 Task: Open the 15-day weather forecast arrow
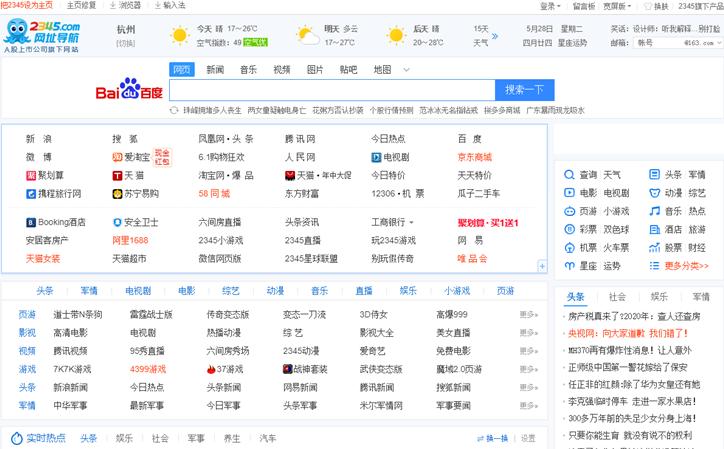(x=495, y=36)
